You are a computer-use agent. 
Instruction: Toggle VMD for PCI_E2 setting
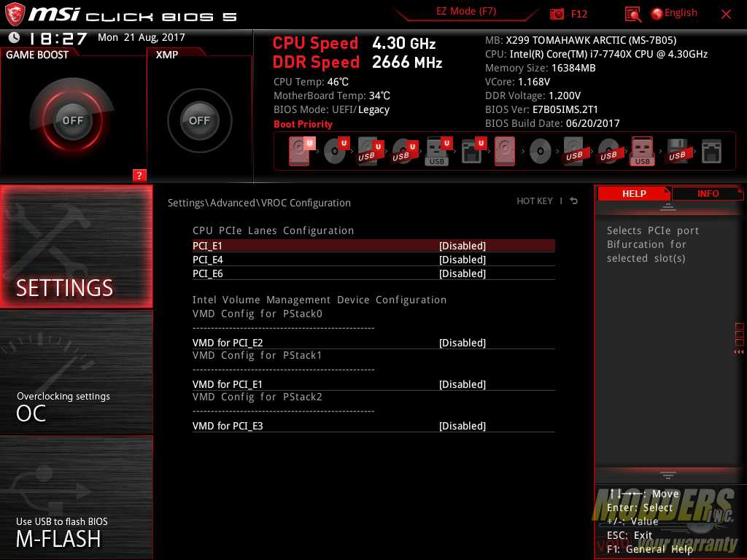(373, 343)
